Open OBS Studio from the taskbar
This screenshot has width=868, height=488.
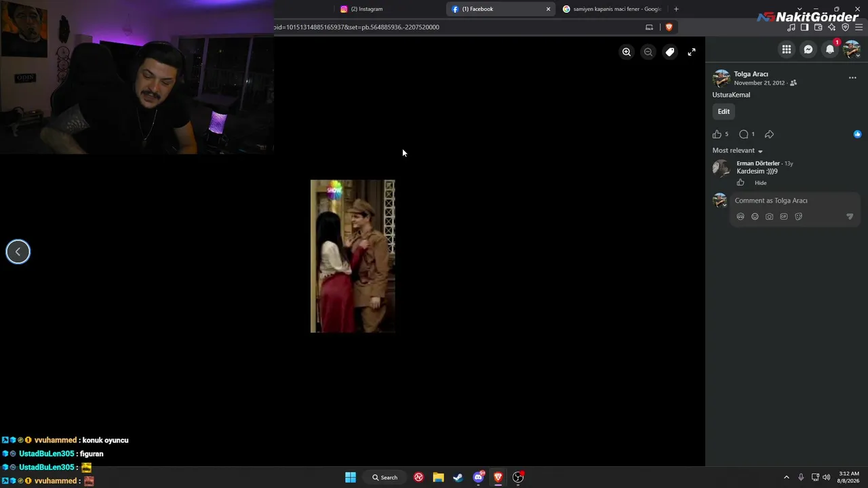518,477
